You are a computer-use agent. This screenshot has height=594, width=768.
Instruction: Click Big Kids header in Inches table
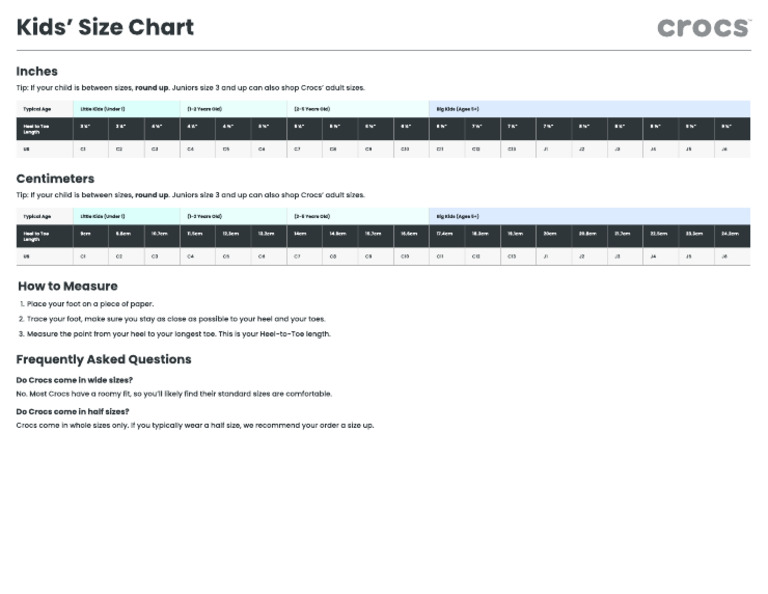pyautogui.click(x=458, y=108)
